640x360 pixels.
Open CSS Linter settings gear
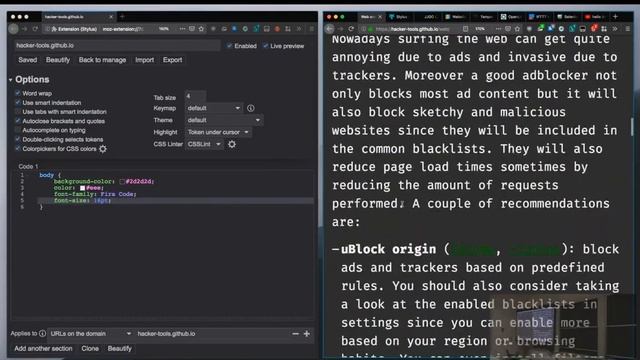[x=232, y=144]
